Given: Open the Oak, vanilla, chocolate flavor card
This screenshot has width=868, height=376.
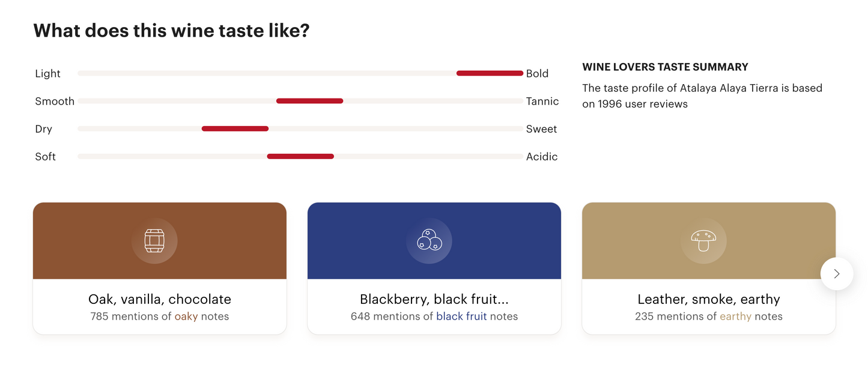Looking at the screenshot, I should [x=160, y=268].
